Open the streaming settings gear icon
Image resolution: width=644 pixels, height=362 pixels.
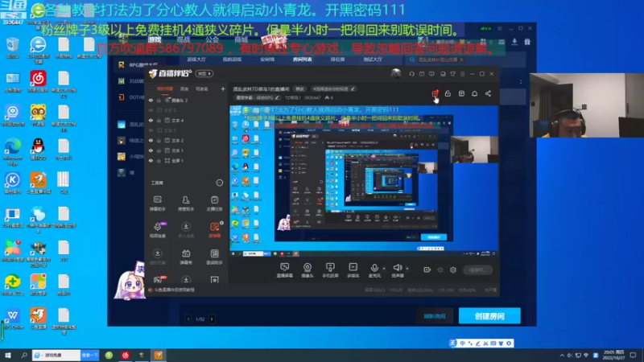pos(453,269)
